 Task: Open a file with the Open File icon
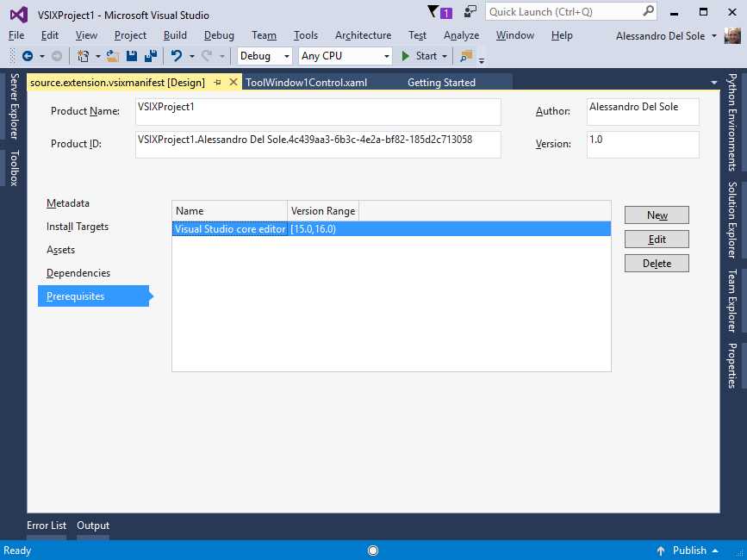pos(109,56)
